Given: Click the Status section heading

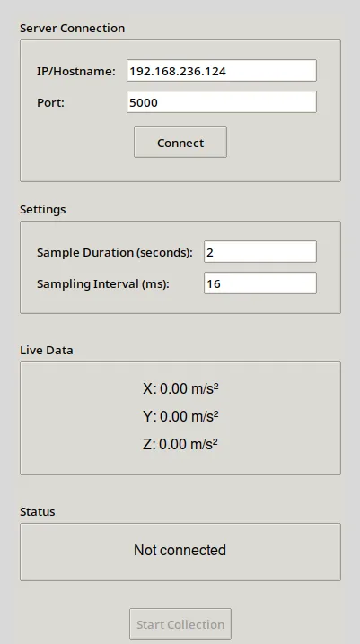Looking at the screenshot, I should (x=38, y=512).
